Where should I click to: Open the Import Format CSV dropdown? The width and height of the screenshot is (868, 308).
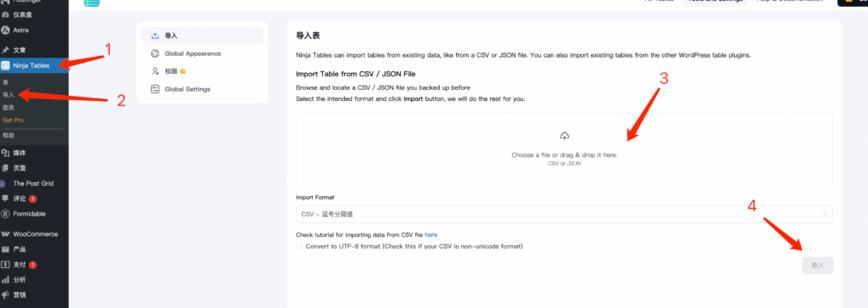pos(564,214)
